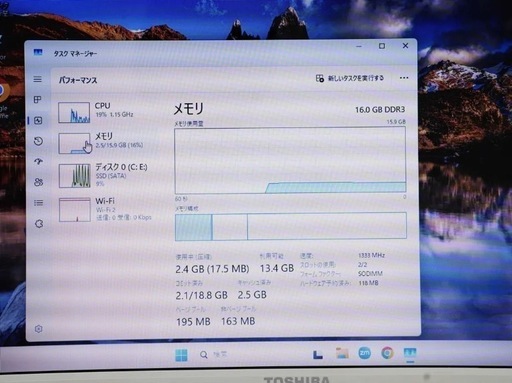512x383 pixels.
Task: Click the 195 MB paged pool value
Action: point(193,322)
